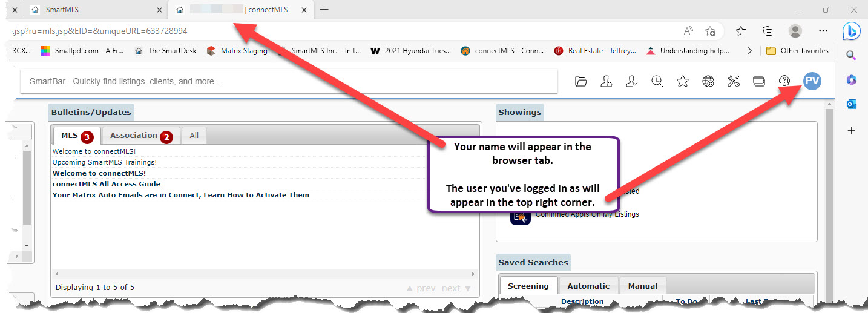Open the Smallpdf.com bookmark
The image size is (868, 313).
point(82,51)
